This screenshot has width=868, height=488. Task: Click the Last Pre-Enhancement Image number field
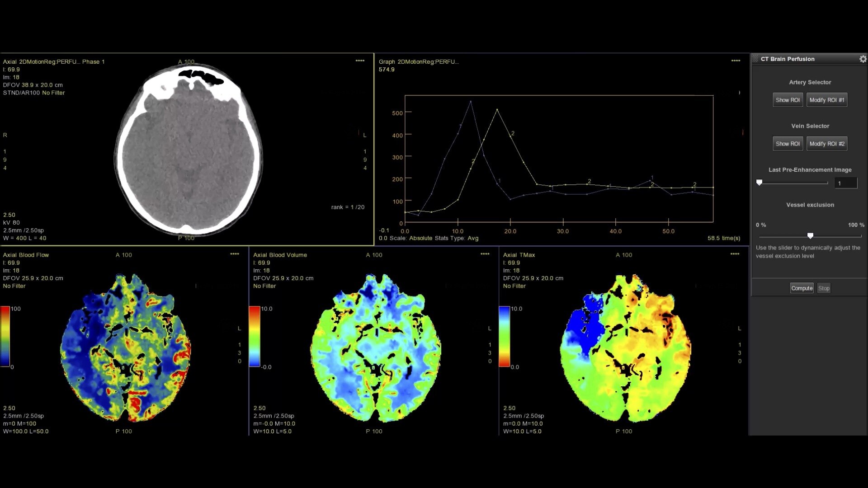coord(845,183)
